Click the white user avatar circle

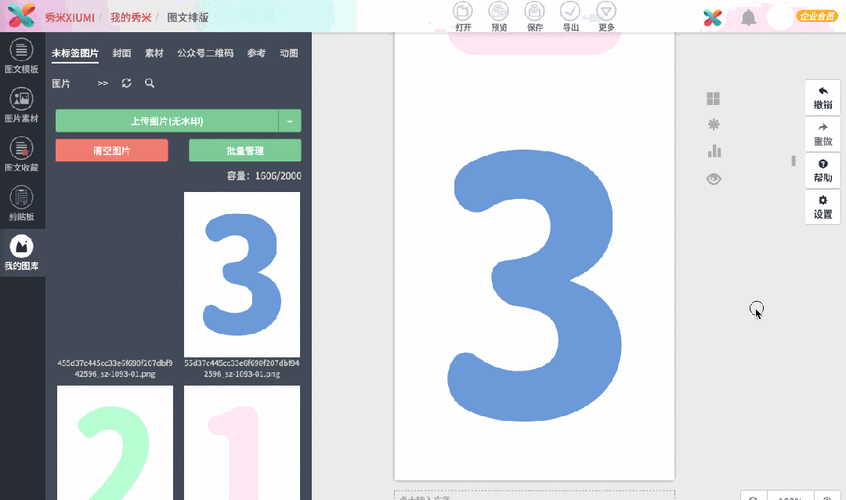(x=780, y=17)
